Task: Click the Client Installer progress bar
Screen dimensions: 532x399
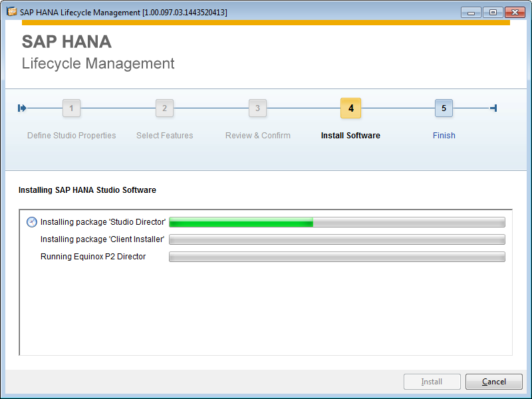Action: click(x=337, y=239)
